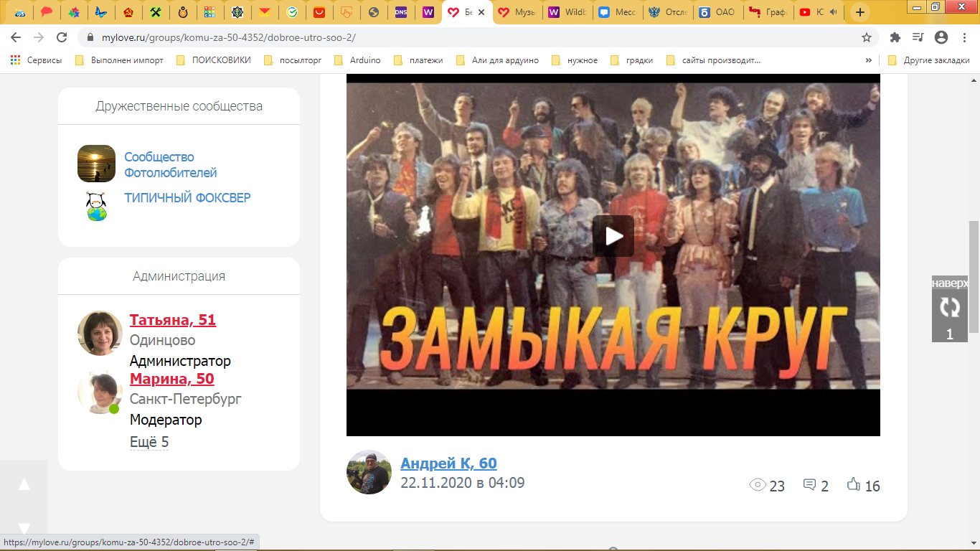This screenshot has width=980, height=551.
Task: Click the ТИПИЧНЫЙ ФОКСВЕР cartoon avatar
Action: tap(97, 206)
